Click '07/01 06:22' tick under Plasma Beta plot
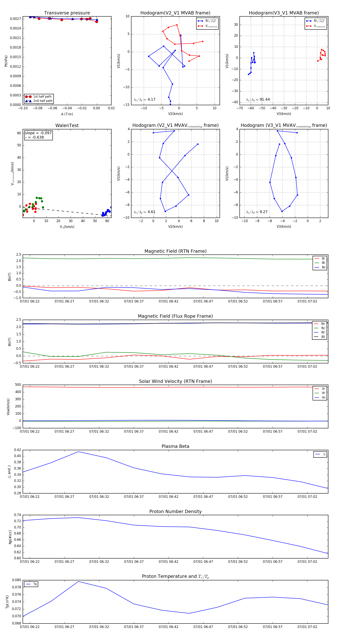 (x=30, y=497)
